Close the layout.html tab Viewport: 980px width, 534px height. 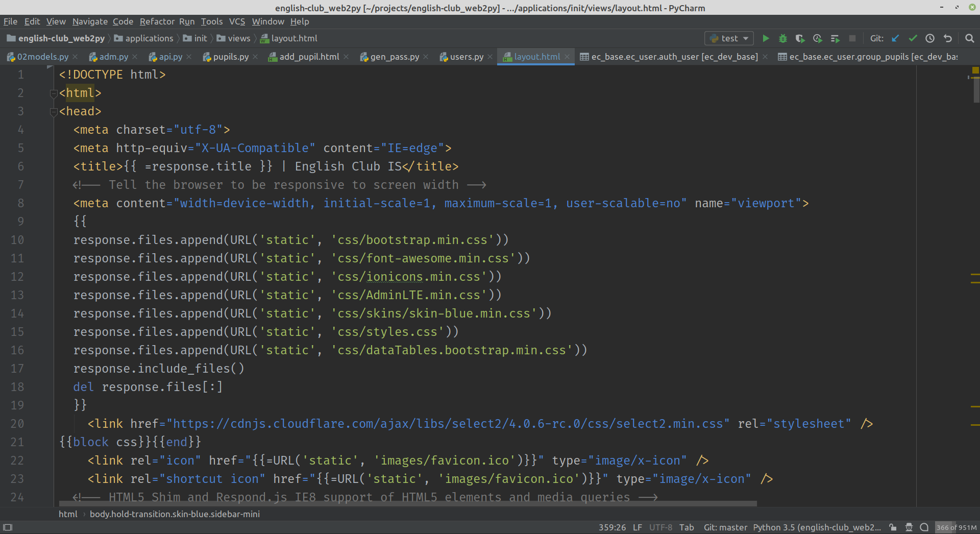click(x=567, y=57)
